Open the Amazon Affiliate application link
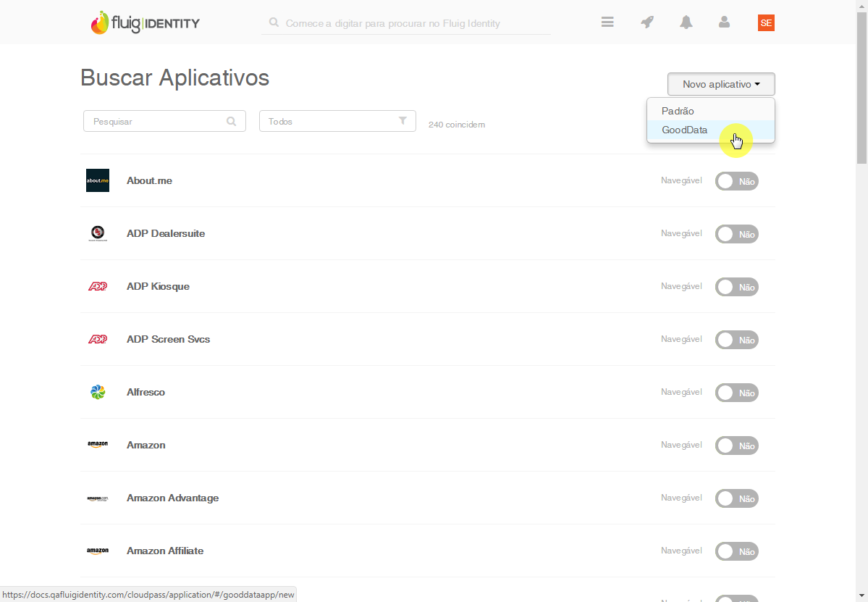868x602 pixels. click(165, 551)
